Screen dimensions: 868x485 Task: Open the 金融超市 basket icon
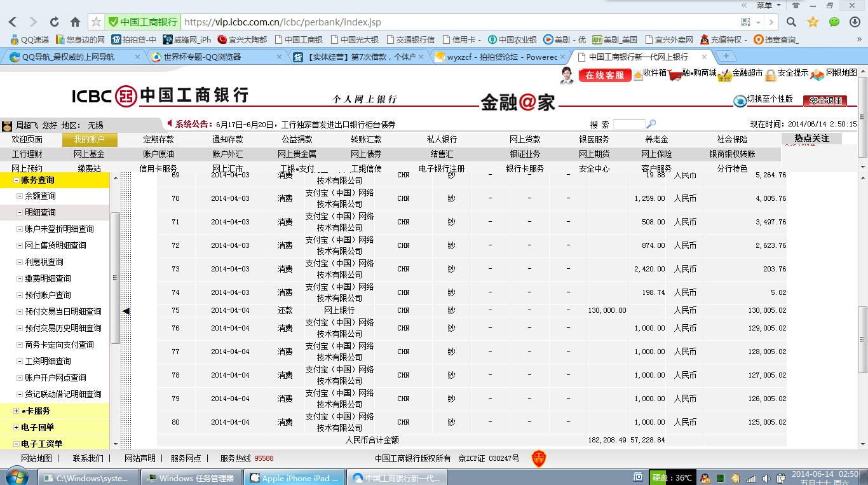pos(724,75)
